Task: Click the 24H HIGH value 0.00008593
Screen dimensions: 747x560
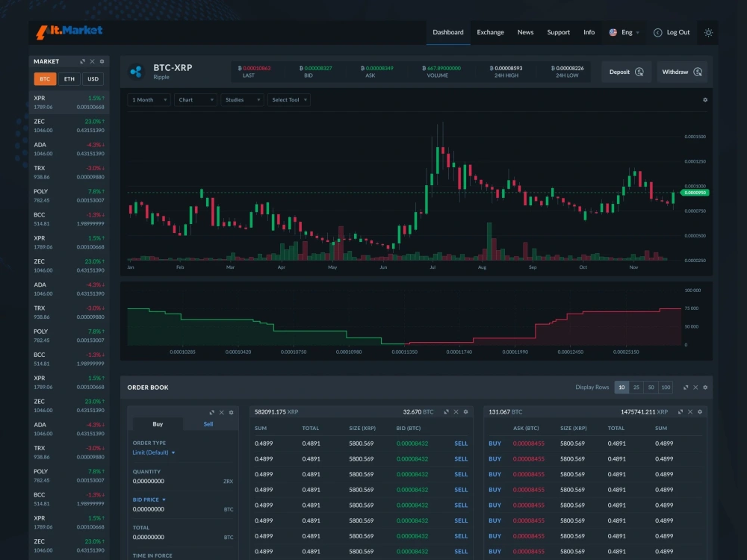Action: 506,68
